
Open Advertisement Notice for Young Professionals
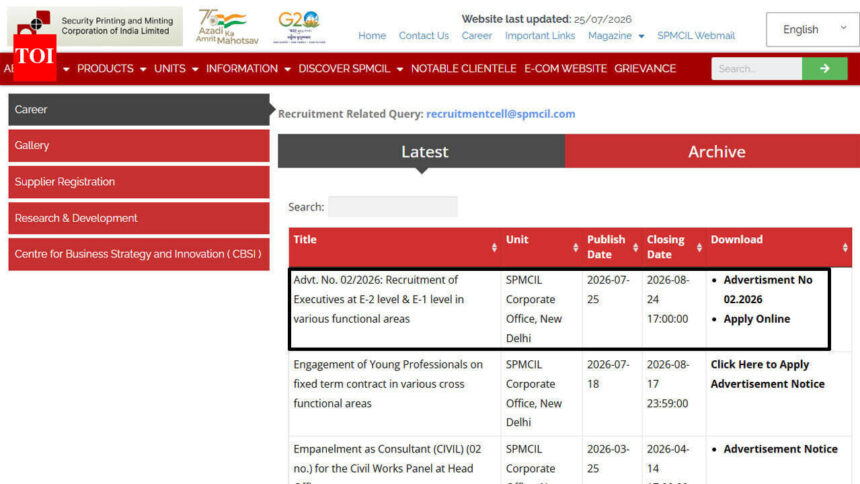768,384
